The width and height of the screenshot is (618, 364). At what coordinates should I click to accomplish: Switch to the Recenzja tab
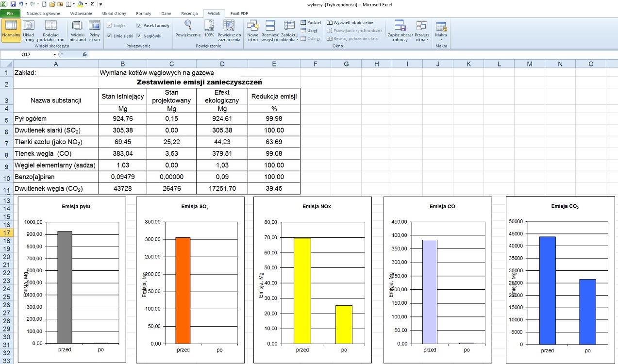189,14
